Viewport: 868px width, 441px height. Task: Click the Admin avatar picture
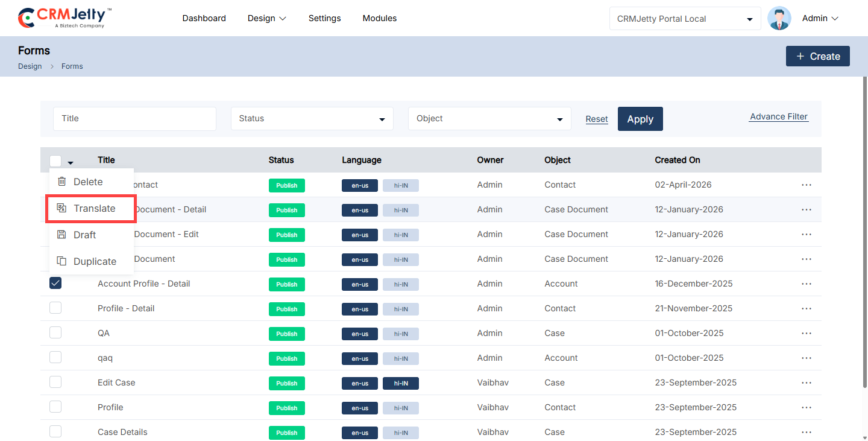pyautogui.click(x=779, y=18)
